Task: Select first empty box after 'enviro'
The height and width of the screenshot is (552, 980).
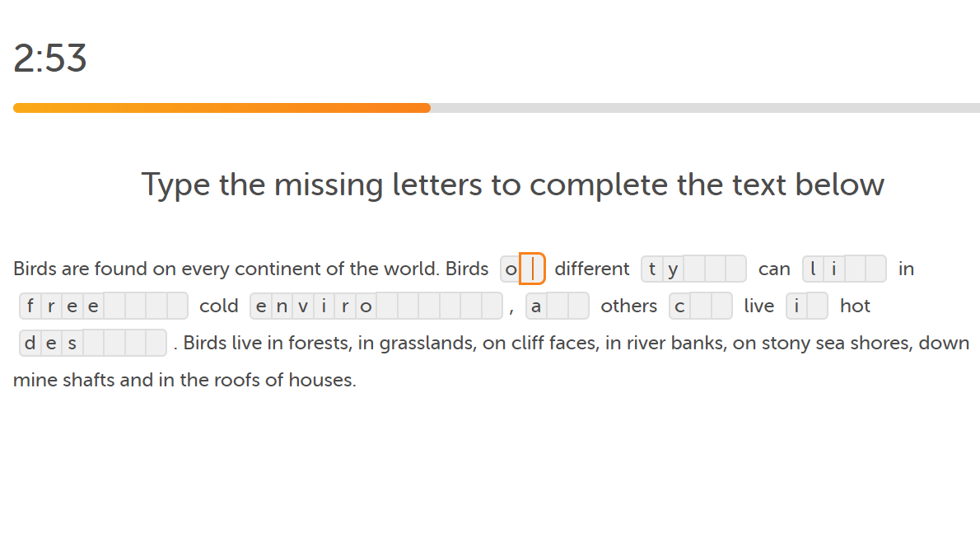Action: pyautogui.click(x=387, y=306)
